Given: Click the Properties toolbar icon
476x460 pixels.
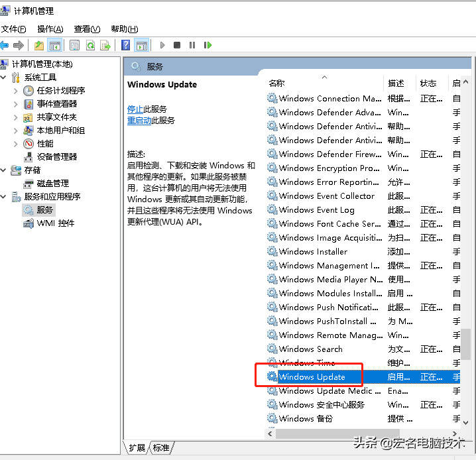Looking at the screenshot, I should 74,46.
